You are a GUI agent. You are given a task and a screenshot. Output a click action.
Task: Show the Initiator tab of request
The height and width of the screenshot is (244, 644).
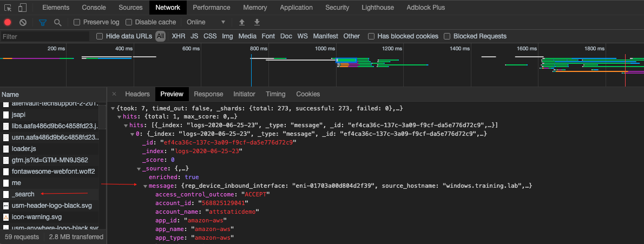tap(244, 94)
